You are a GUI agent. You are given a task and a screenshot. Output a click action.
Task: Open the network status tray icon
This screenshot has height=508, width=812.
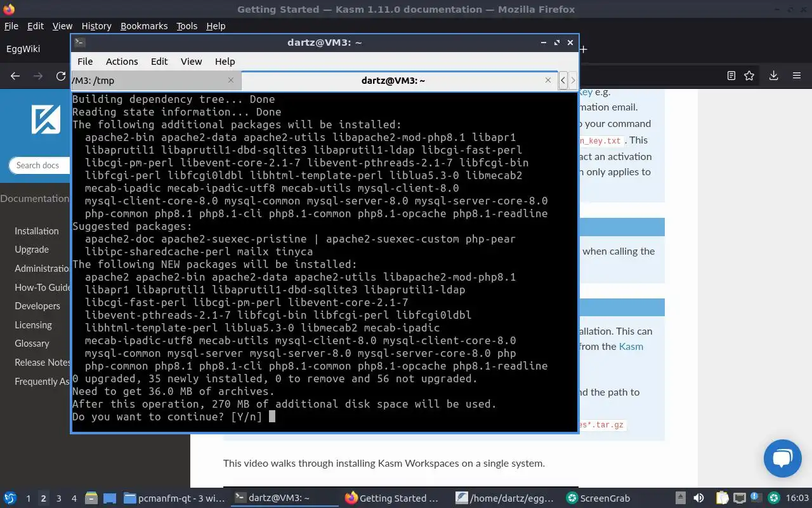coord(739,498)
